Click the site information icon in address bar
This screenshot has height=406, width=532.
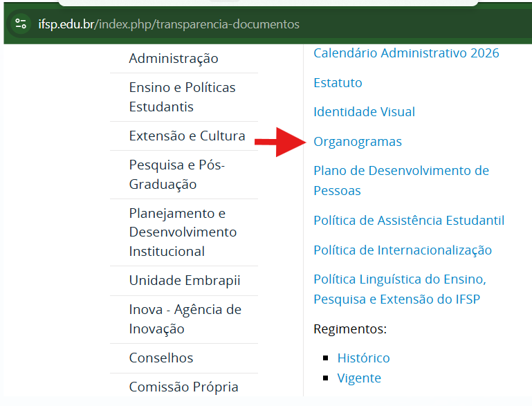pos(21,24)
